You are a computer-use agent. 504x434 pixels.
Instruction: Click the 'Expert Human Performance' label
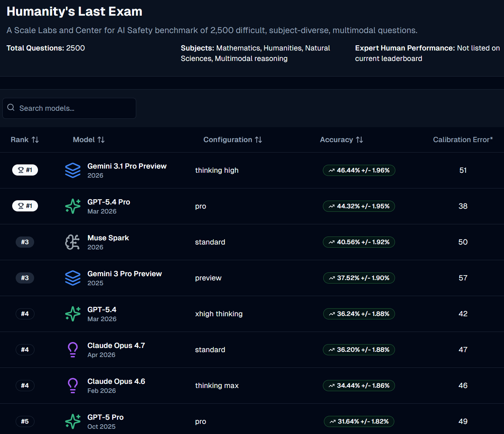pos(405,48)
